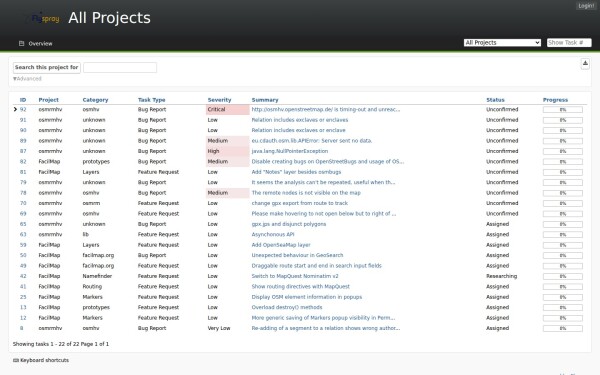Open the Overview menu item
Image resolution: width=600 pixels, height=375 pixels.
coord(40,44)
